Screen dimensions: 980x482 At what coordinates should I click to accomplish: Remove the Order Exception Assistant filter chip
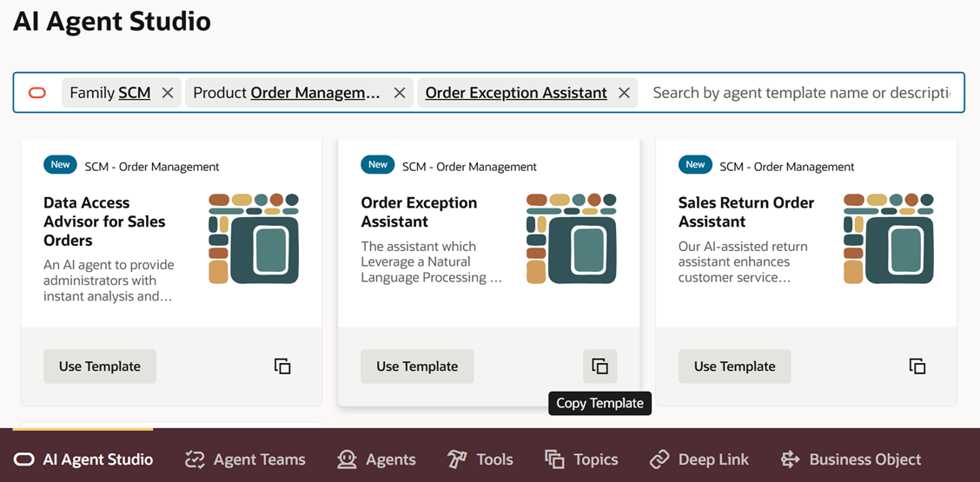click(624, 93)
